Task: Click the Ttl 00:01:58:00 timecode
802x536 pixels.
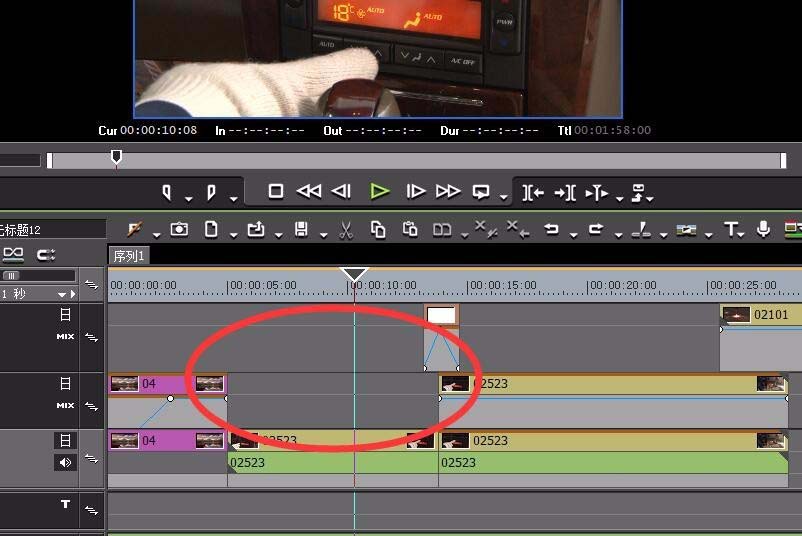Action: 604,130
